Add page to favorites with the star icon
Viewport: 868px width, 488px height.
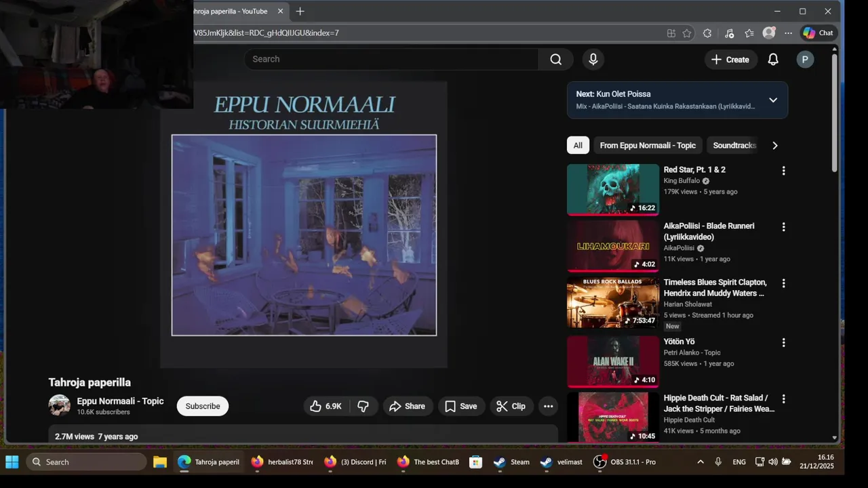(x=687, y=33)
